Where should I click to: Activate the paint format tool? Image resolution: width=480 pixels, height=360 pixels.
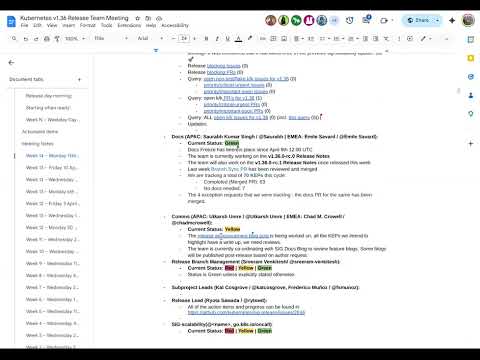(x=57, y=39)
